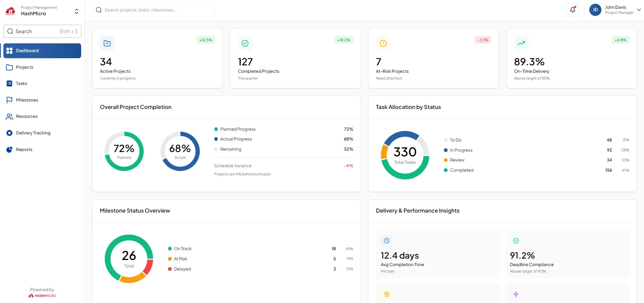Open the John Davis profile dropdown
The width and height of the screenshot is (644, 303).
[639, 10]
